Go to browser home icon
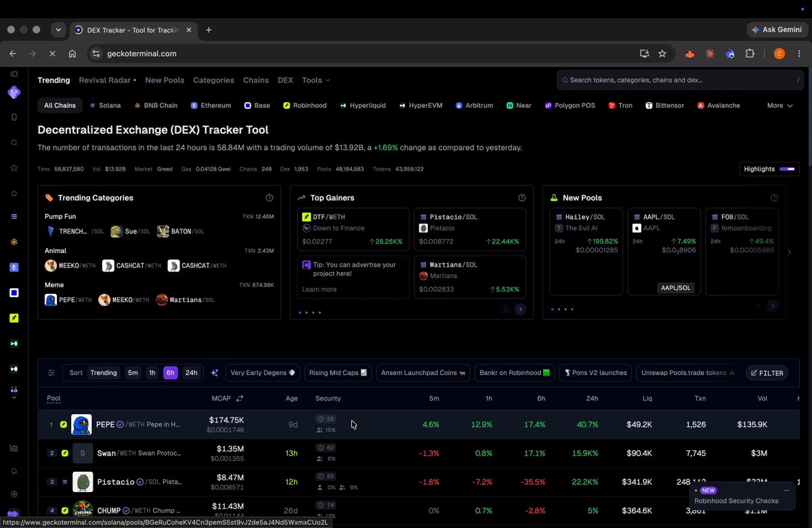 [x=72, y=53]
